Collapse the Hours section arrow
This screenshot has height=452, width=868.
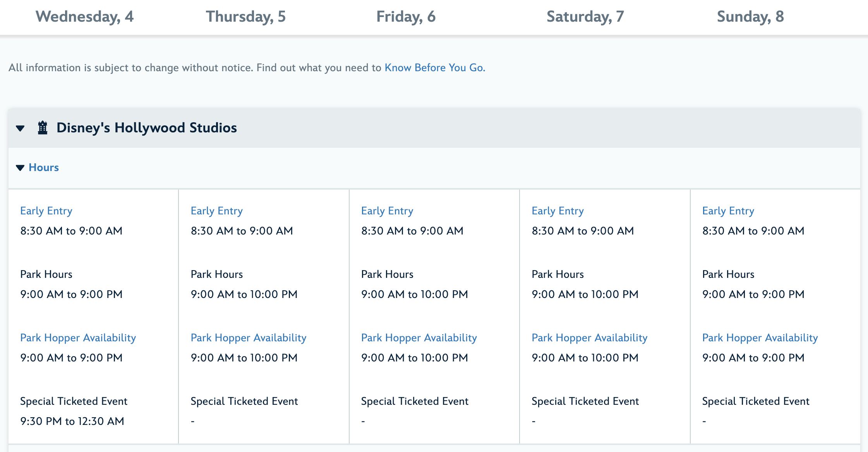point(20,168)
